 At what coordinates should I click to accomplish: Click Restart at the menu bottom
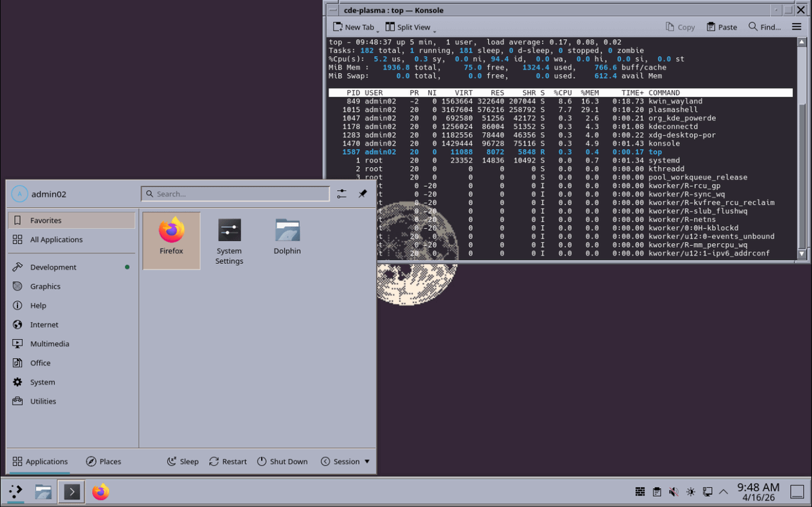pos(227,461)
